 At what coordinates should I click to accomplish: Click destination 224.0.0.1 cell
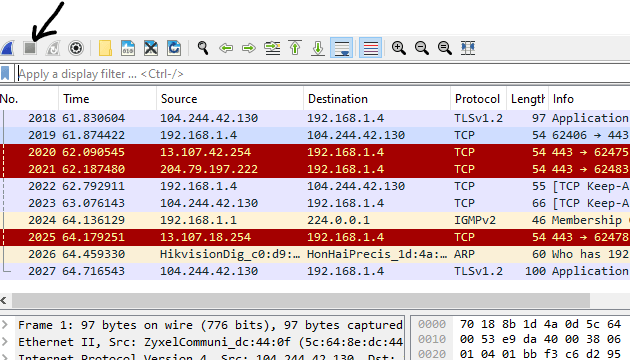click(x=338, y=220)
